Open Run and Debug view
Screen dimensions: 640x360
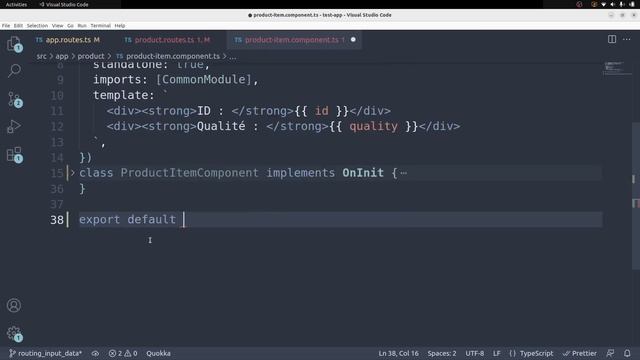tap(14, 127)
